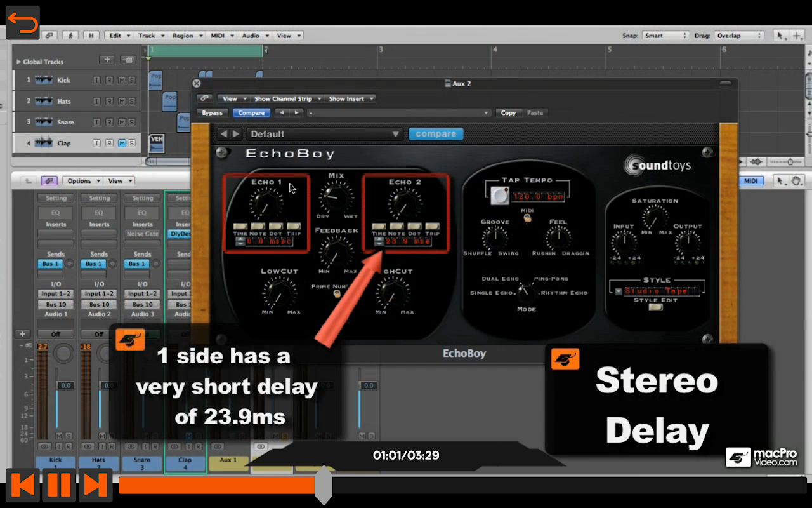
Task: Open the Audio menu
Action: point(255,36)
